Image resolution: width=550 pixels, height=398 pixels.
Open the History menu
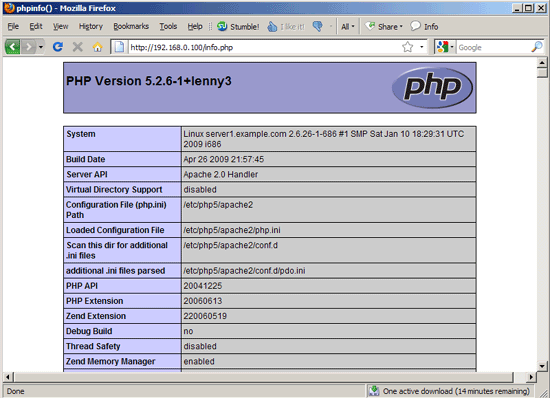[x=90, y=26]
